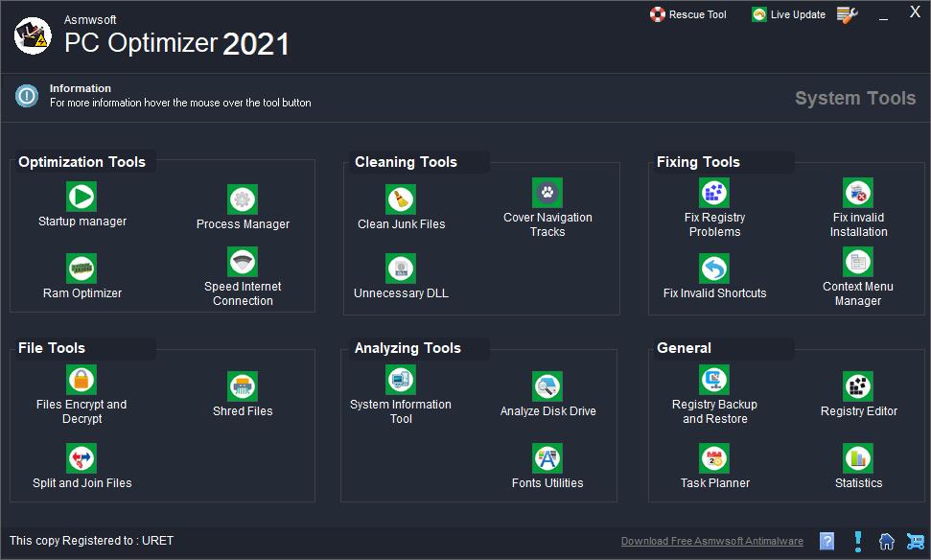
Task: Open the Context Menu Manager
Action: coord(858,262)
